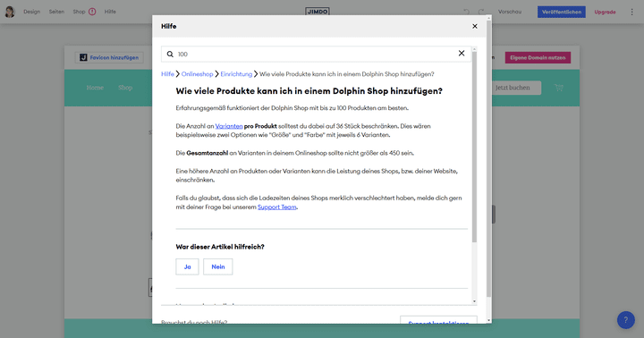Click the search magnifier icon

click(x=170, y=55)
